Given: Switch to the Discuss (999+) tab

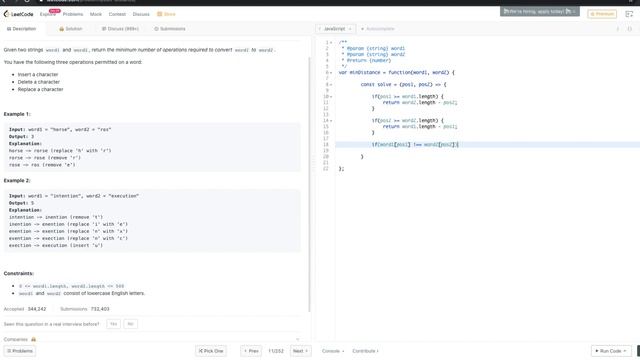Looking at the screenshot, I should pos(120,29).
